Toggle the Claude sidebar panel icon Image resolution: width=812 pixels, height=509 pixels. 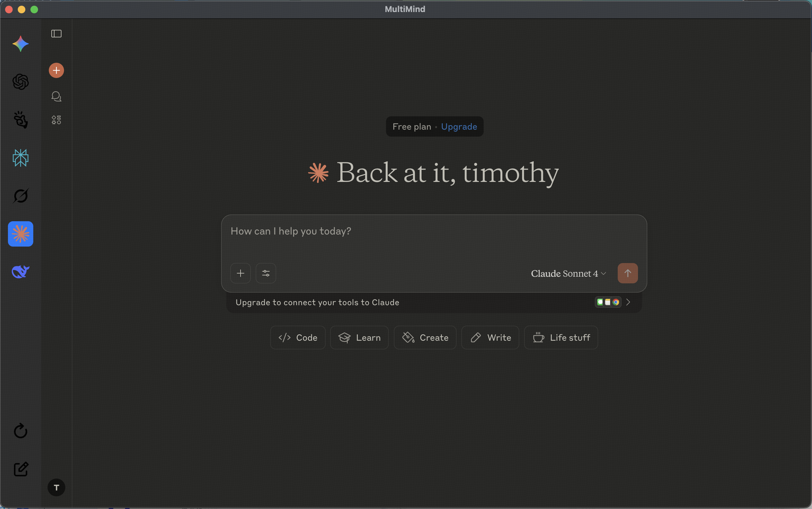56,34
